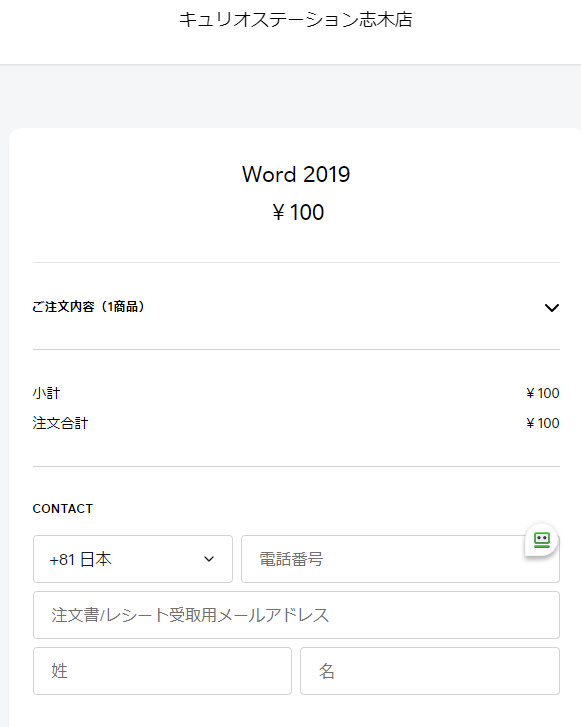Click the large ¥100 price below Word 2019

[x=298, y=212]
